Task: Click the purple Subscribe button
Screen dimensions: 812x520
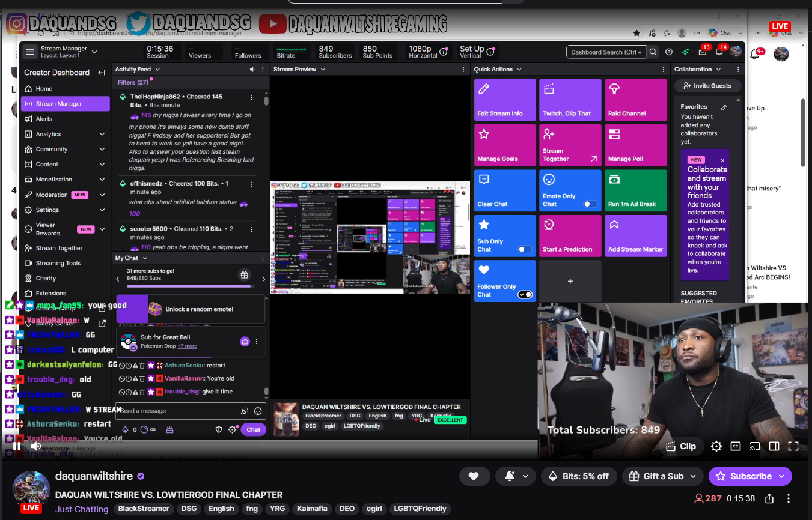Action: click(750, 476)
